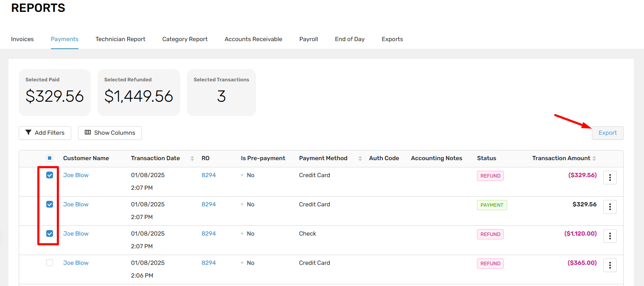Uncheck the ($329.56) credit card refund row
The image size is (644, 286).
pos(50,175)
